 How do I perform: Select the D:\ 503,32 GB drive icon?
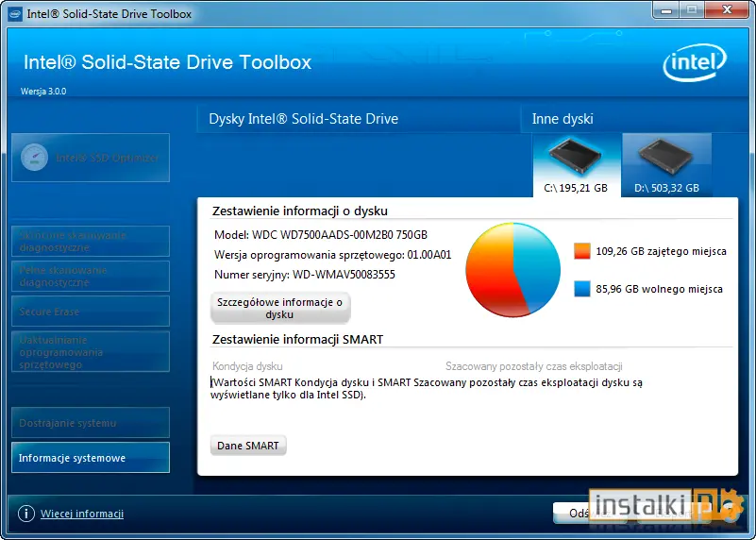[666, 165]
